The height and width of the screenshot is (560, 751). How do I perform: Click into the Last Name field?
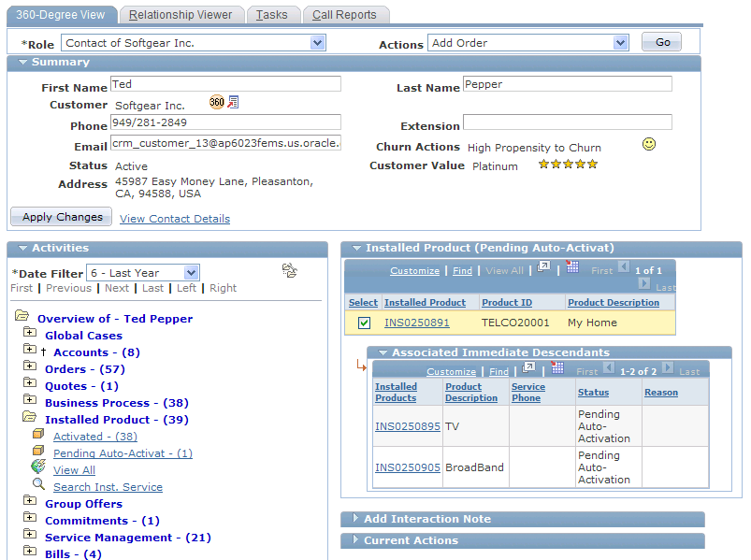(568, 84)
